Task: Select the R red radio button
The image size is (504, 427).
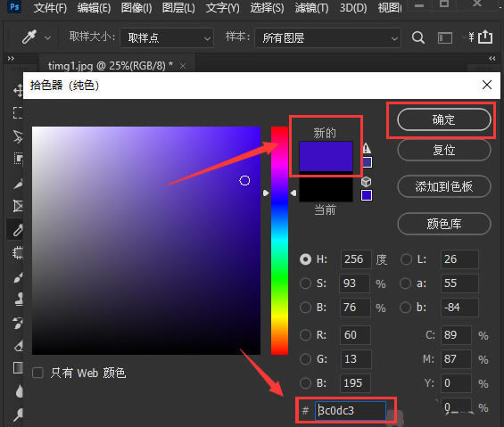Action: [x=305, y=335]
